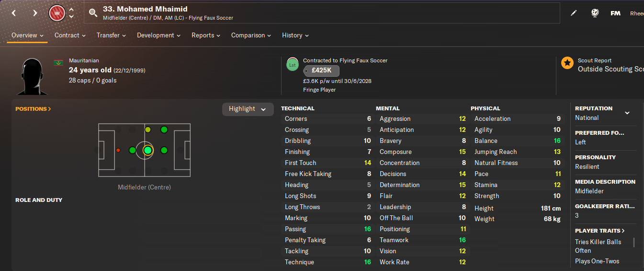Click the Flying Faux Soccer club badge
Screen dimensions: 644x271
tap(56, 13)
